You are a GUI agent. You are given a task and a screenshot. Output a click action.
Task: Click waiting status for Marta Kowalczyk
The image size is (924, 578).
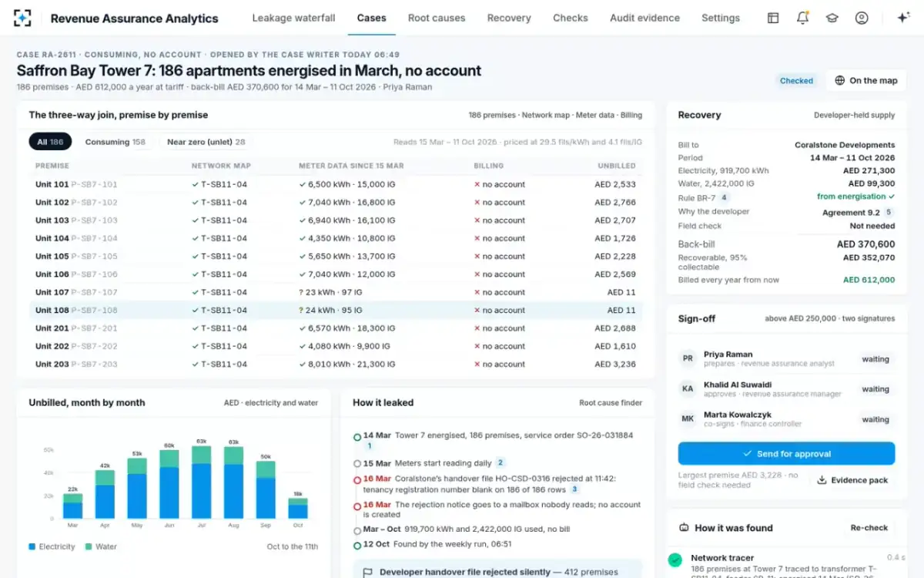[875, 419]
